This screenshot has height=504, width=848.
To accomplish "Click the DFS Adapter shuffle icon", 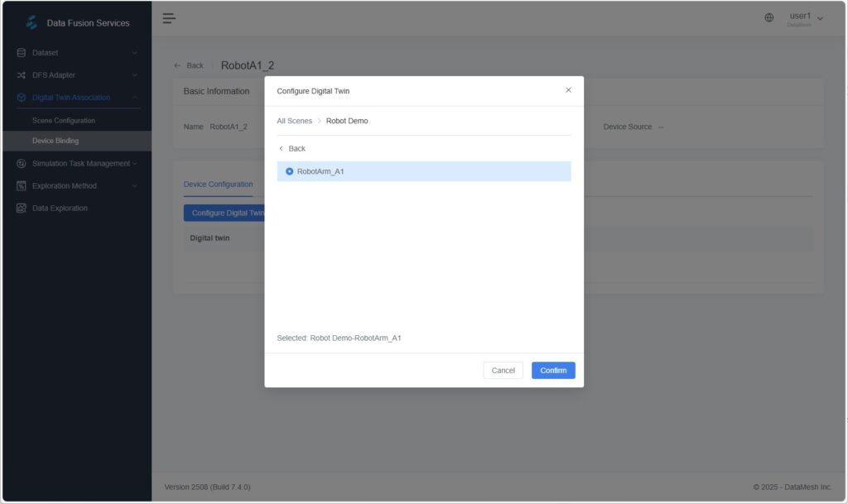I will coord(22,75).
